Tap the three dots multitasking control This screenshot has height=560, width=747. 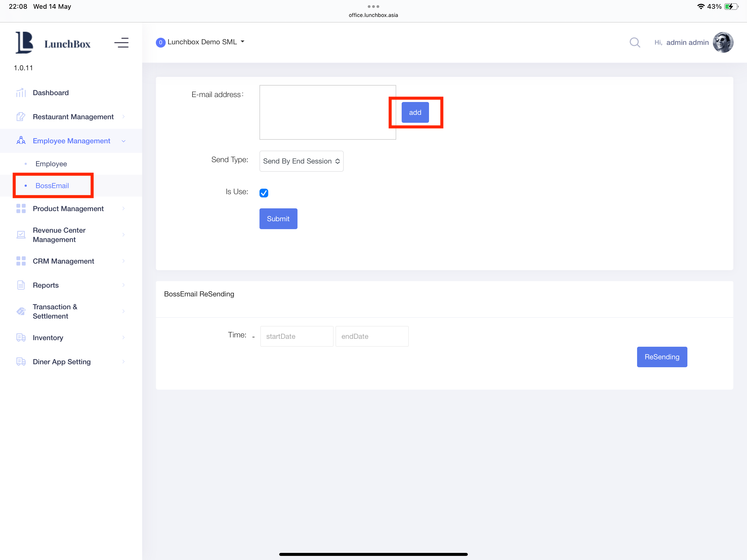(373, 6)
